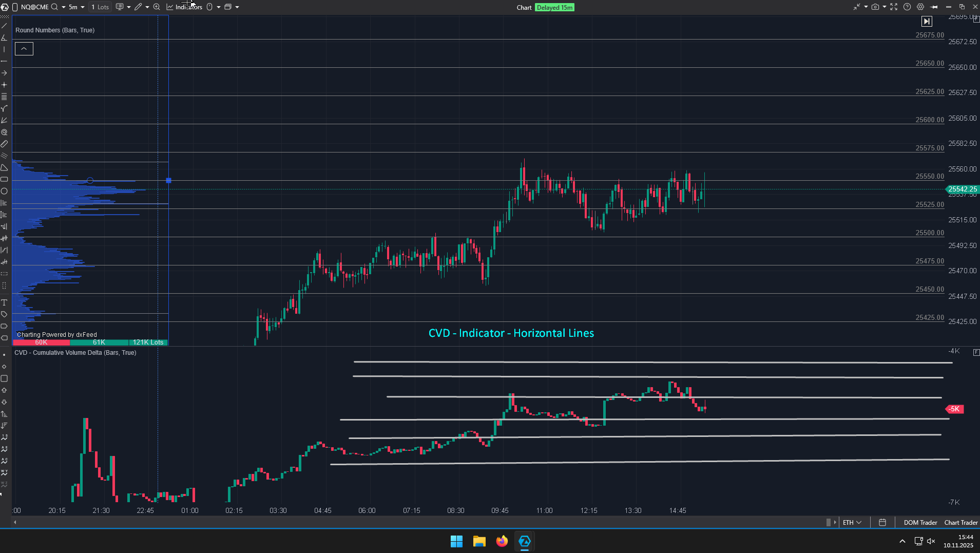Screen dimensions: 980x553
Task: Jump to latest bar with skip-forward button
Action: click(927, 22)
